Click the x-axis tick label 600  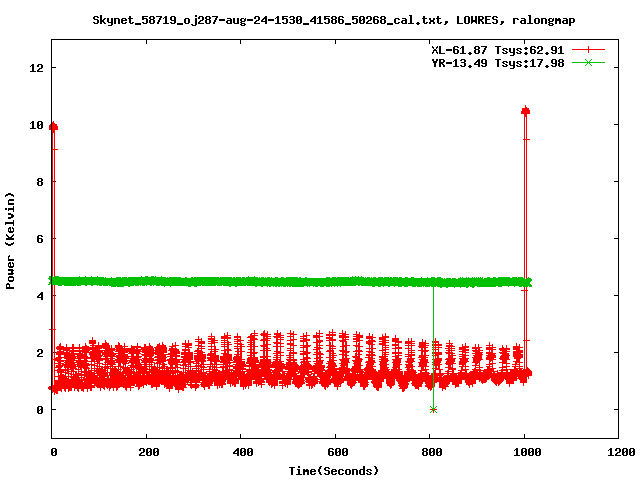338,452
